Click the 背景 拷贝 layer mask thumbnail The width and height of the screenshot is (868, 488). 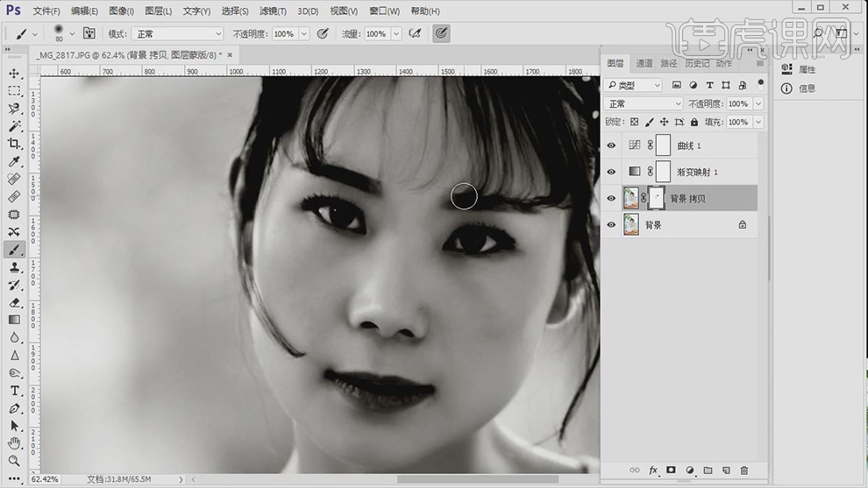coord(657,199)
